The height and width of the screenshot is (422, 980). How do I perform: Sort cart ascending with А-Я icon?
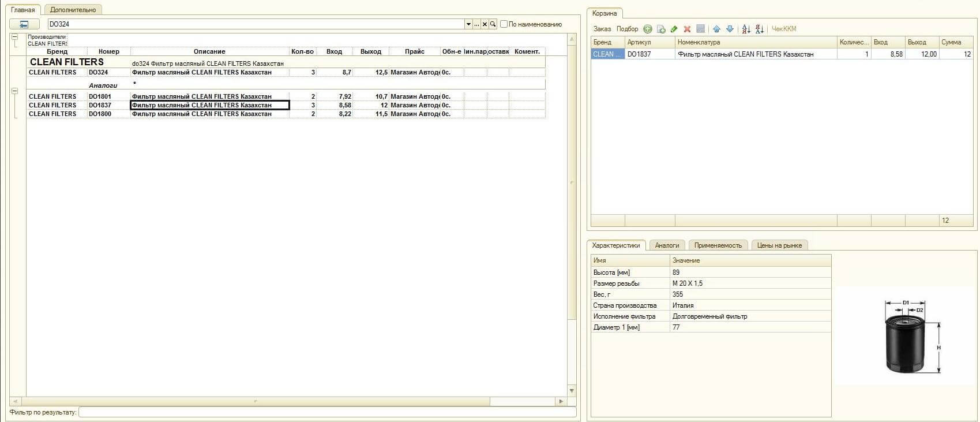click(x=746, y=29)
